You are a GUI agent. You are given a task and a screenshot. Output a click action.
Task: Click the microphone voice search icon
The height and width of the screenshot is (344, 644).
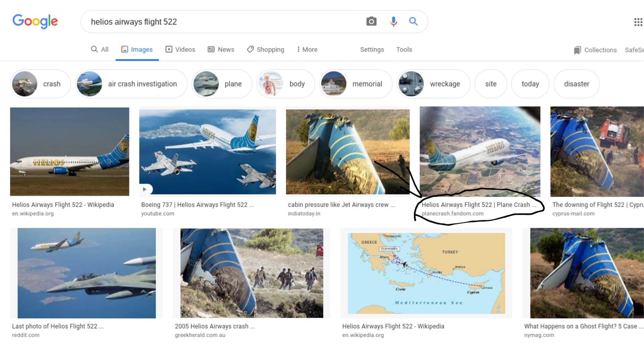point(393,21)
